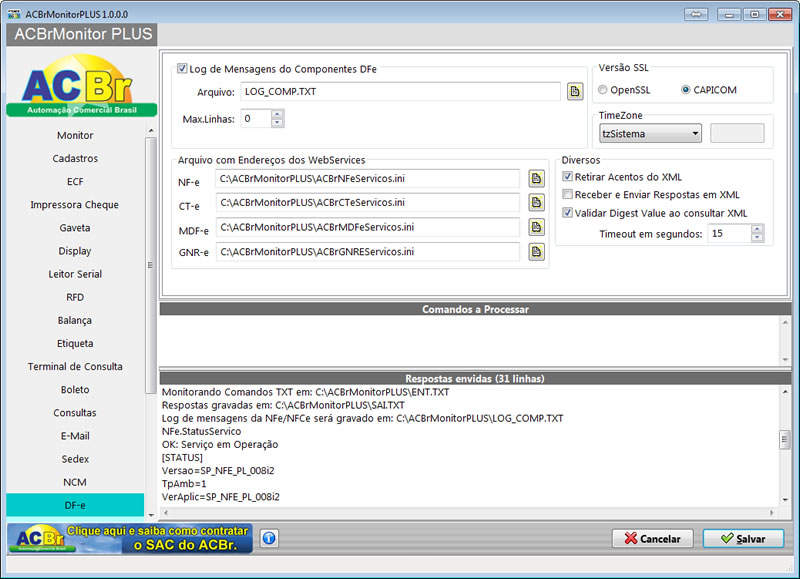800x579 pixels.
Task: Browse for the GNR-e services ini file
Action: pyautogui.click(x=536, y=251)
